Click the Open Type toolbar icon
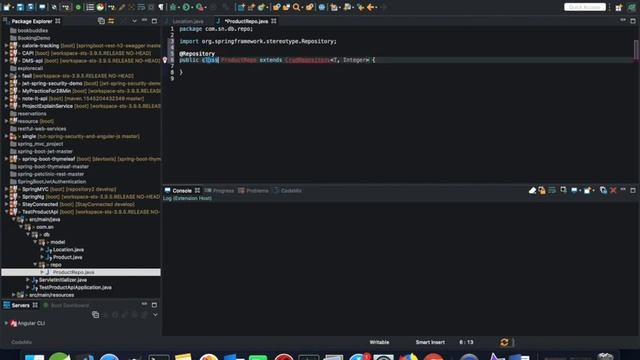640x360 pixels. tap(277, 7)
